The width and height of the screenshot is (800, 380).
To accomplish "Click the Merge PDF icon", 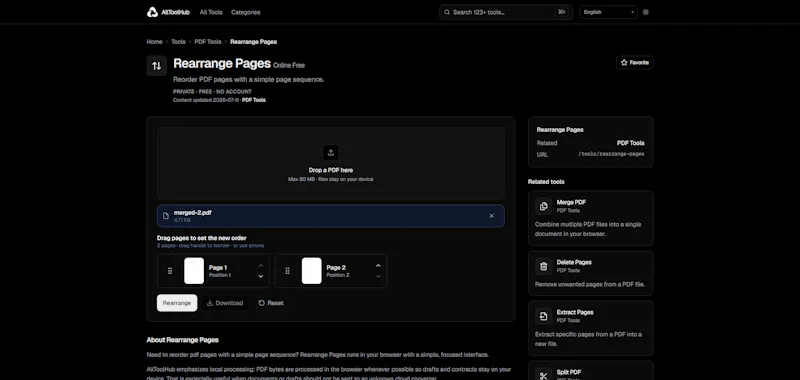I will (543, 206).
